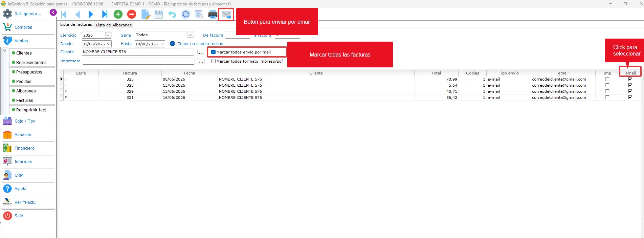Image resolution: width=644 pixels, height=238 pixels.
Task: Toggle Tener en cuenta fechas checkbox
Action: [x=173, y=44]
